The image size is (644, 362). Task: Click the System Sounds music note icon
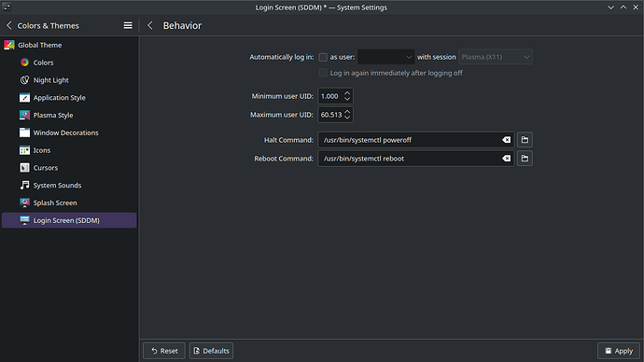click(24, 185)
